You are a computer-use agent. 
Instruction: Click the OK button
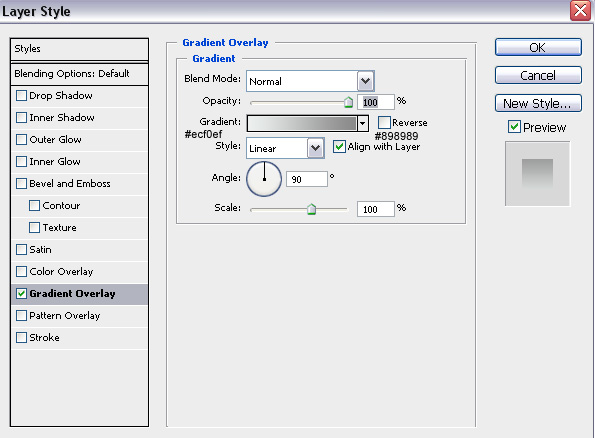point(538,47)
